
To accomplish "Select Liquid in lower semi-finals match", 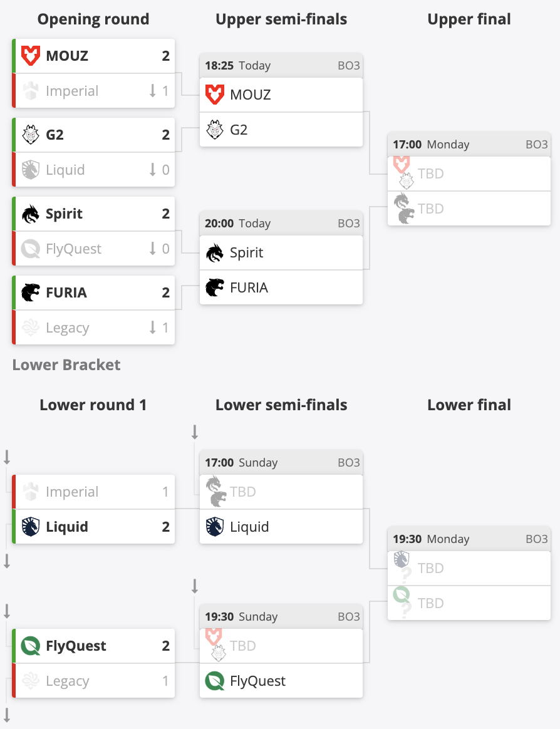I will [x=281, y=527].
